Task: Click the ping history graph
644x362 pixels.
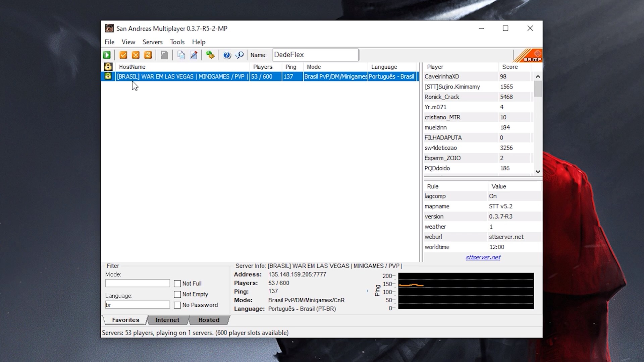Action: point(466,291)
